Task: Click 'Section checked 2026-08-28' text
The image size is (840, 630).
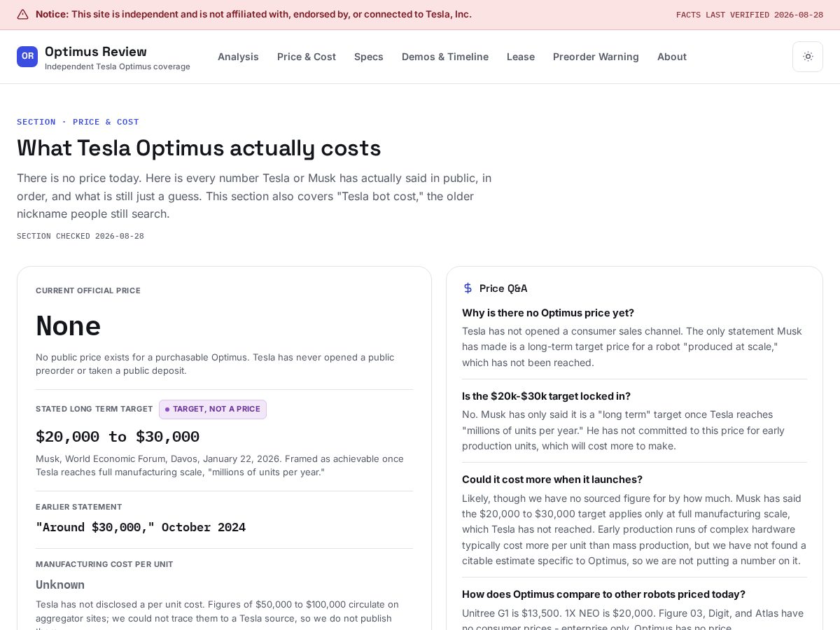Action: click(x=80, y=236)
